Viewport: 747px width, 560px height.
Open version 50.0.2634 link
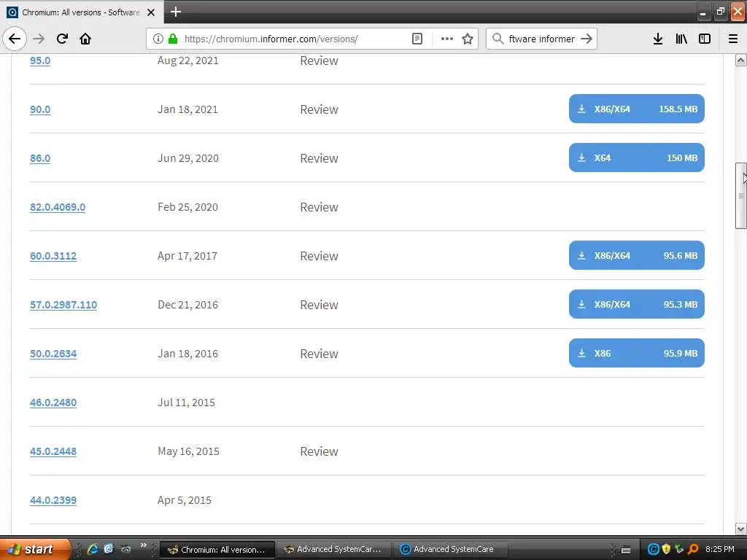point(53,354)
